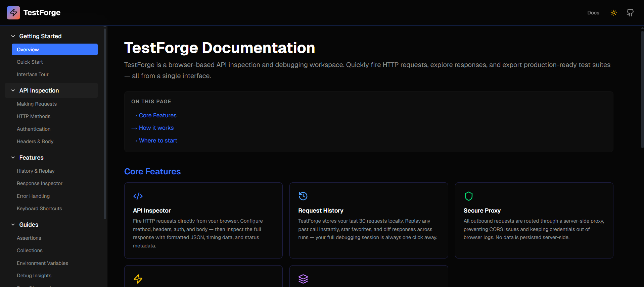
Task: Click the Secure Proxy shield icon
Action: pos(469,196)
